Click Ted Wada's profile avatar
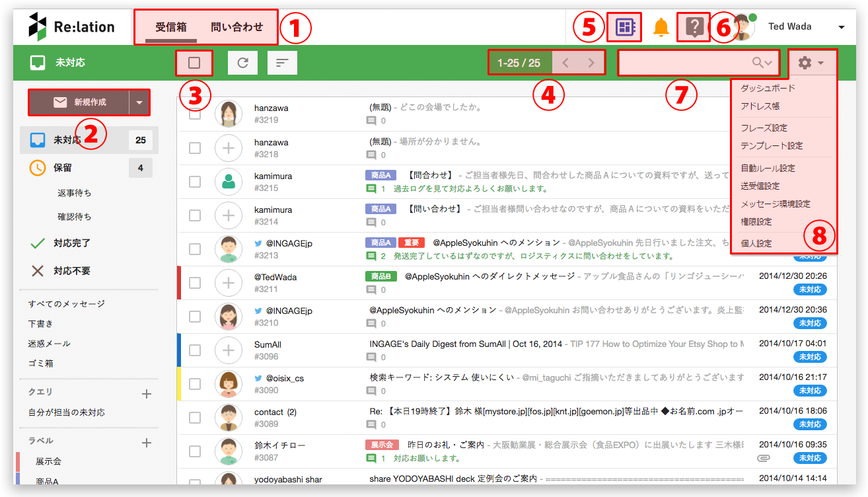Viewport: 868px width, 497px height. (742, 27)
